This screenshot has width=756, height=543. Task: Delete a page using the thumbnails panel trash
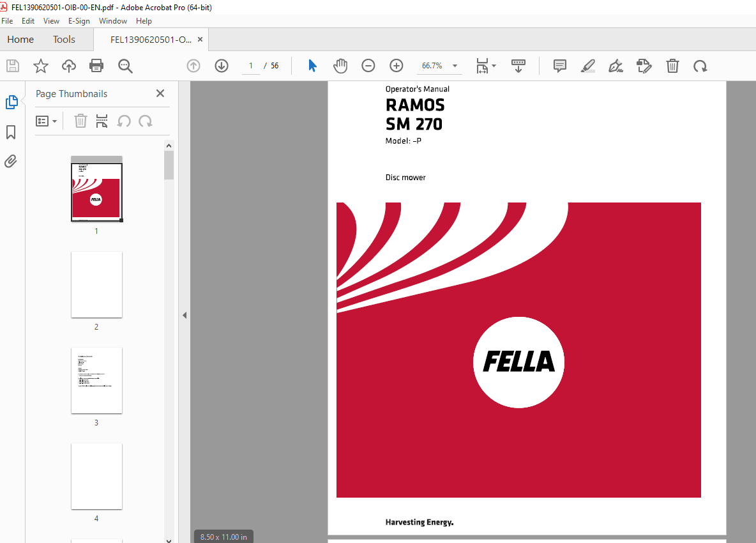point(80,121)
